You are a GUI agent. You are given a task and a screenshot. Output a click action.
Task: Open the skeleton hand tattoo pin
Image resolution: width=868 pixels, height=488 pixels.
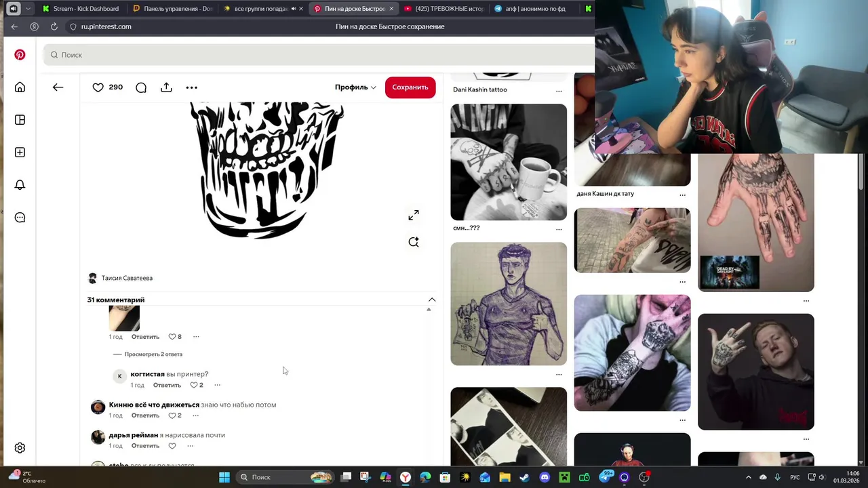click(x=756, y=222)
